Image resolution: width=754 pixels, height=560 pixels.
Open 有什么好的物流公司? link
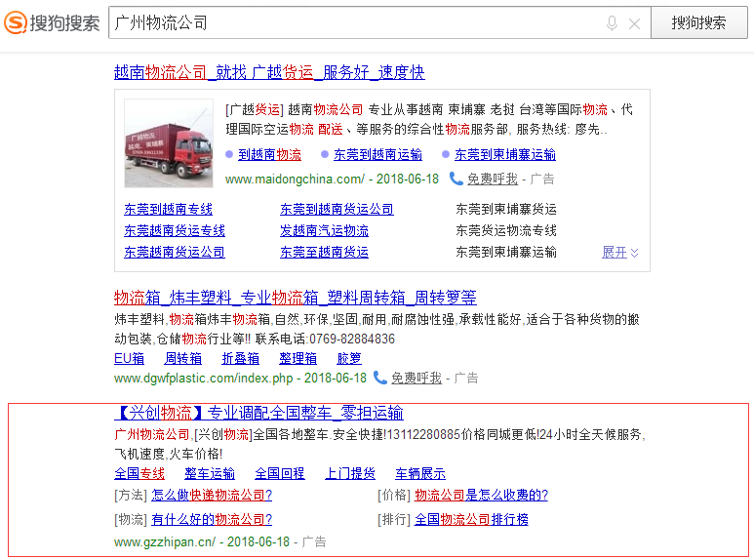click(x=212, y=520)
